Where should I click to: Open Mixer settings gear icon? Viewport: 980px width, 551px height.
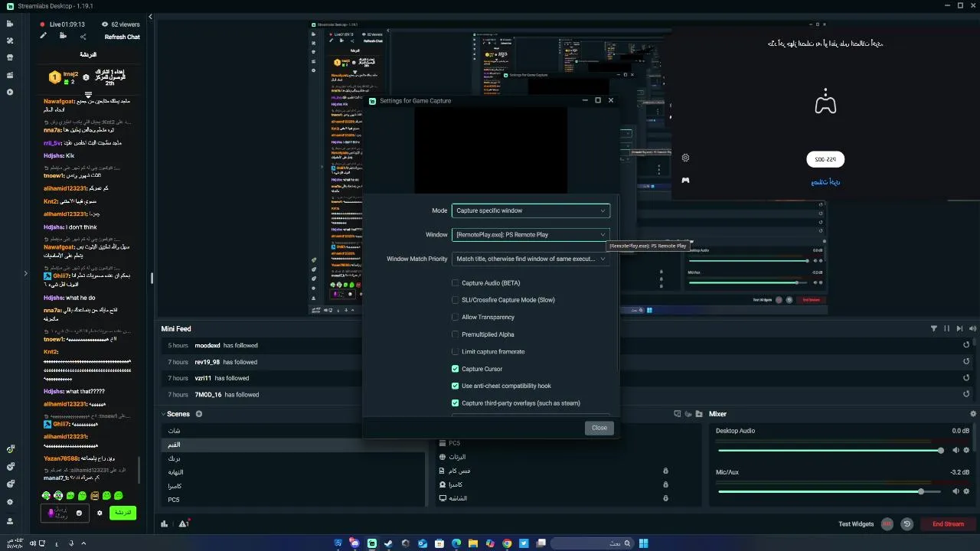(x=973, y=414)
